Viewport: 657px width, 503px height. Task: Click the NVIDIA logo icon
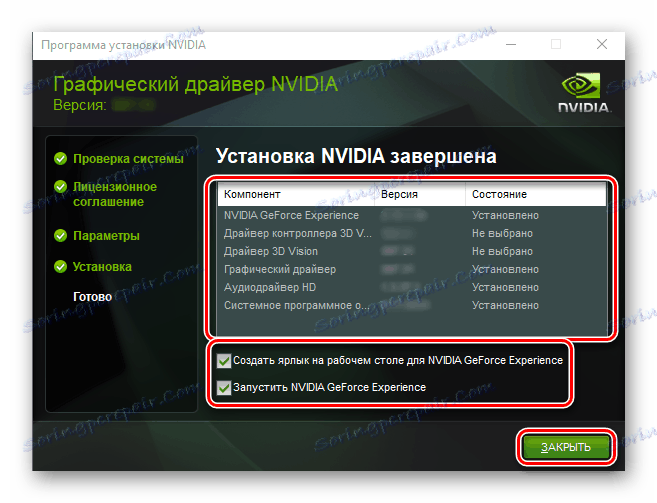(x=585, y=93)
